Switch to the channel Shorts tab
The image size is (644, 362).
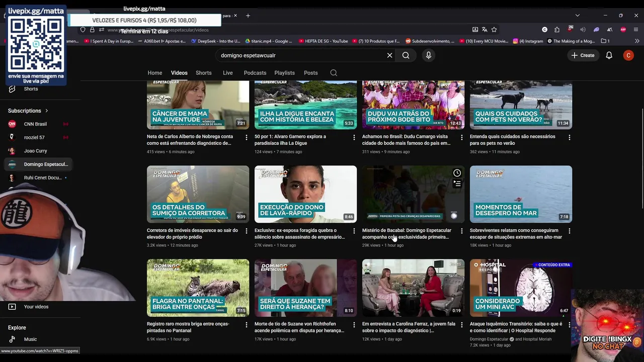pyautogui.click(x=204, y=73)
